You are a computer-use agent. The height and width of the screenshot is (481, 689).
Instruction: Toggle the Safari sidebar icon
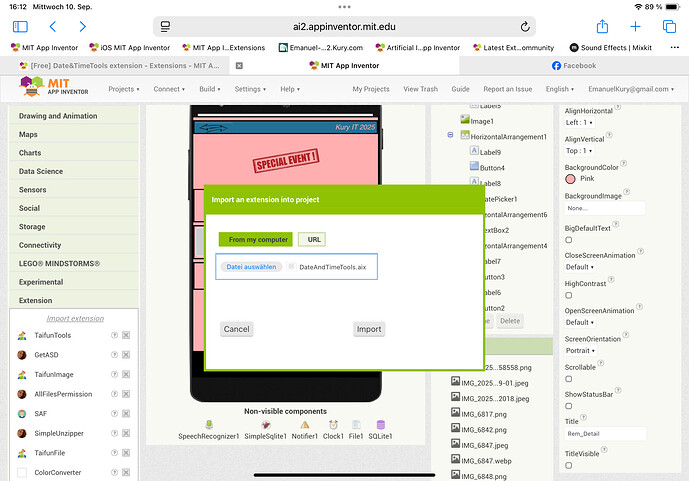[x=20, y=27]
